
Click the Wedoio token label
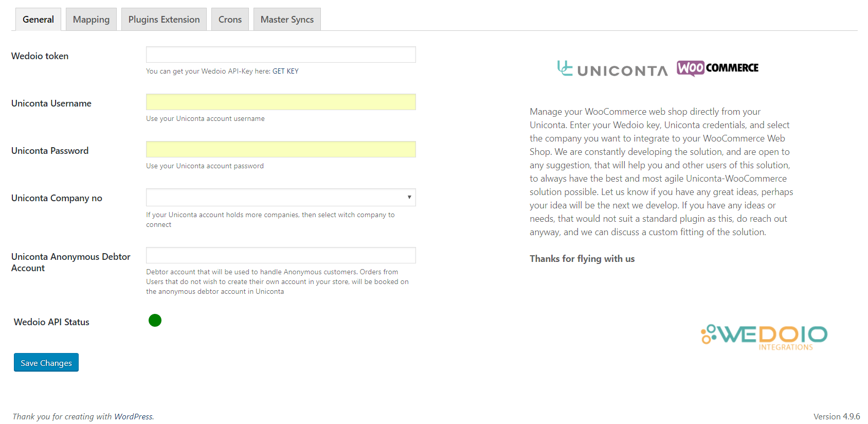40,56
